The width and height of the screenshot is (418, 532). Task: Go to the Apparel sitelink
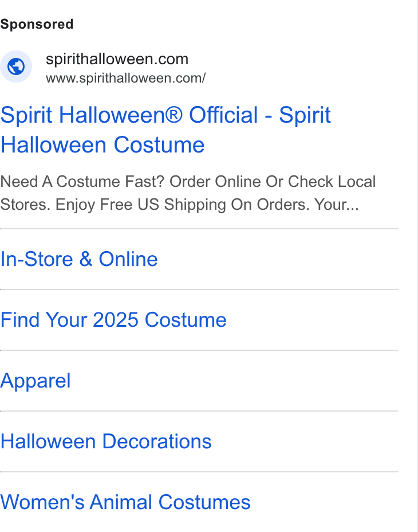[36, 381]
